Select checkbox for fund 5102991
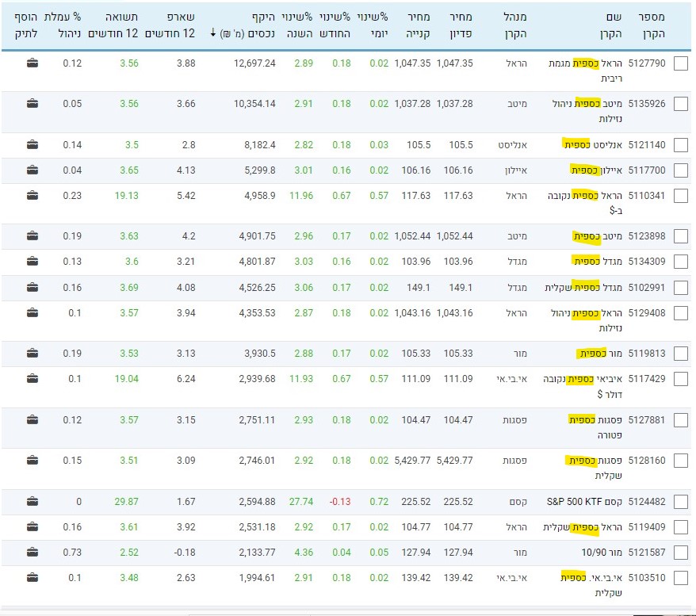This screenshot has width=696, height=616. pyautogui.click(x=680, y=288)
